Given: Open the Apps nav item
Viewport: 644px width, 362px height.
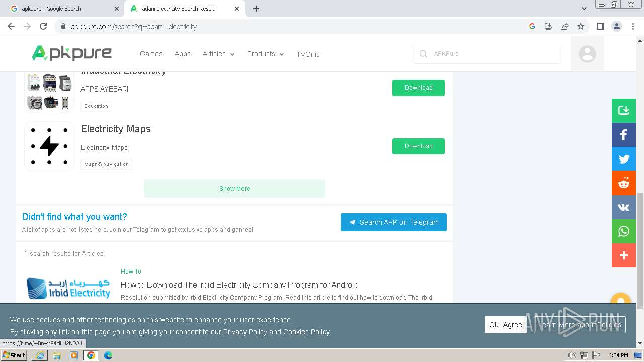Looking at the screenshot, I should click(182, 54).
